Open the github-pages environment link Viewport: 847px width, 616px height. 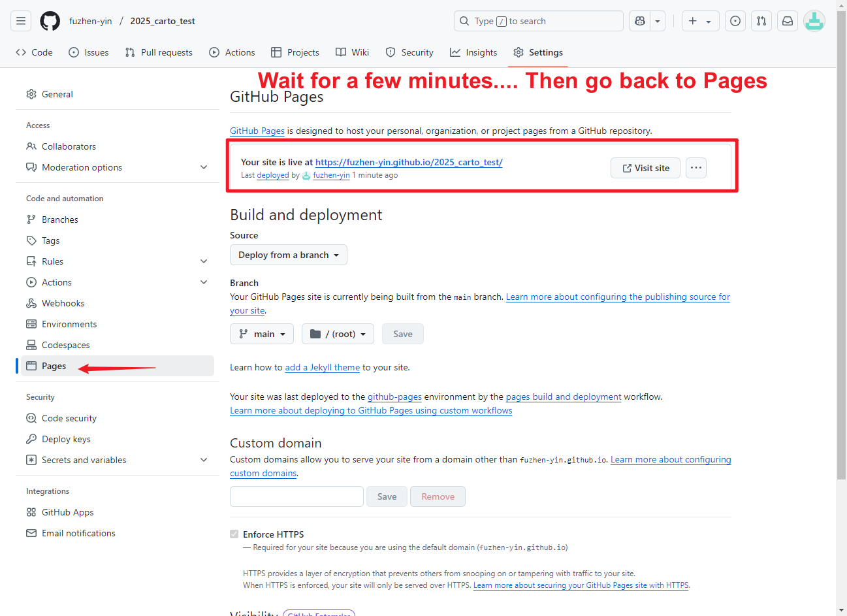click(394, 397)
